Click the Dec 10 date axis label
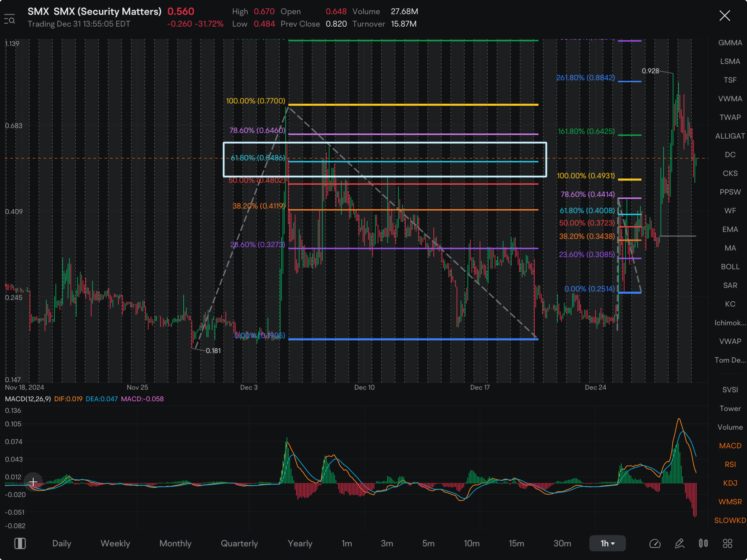Screen dimensions: 747x560 365,388
